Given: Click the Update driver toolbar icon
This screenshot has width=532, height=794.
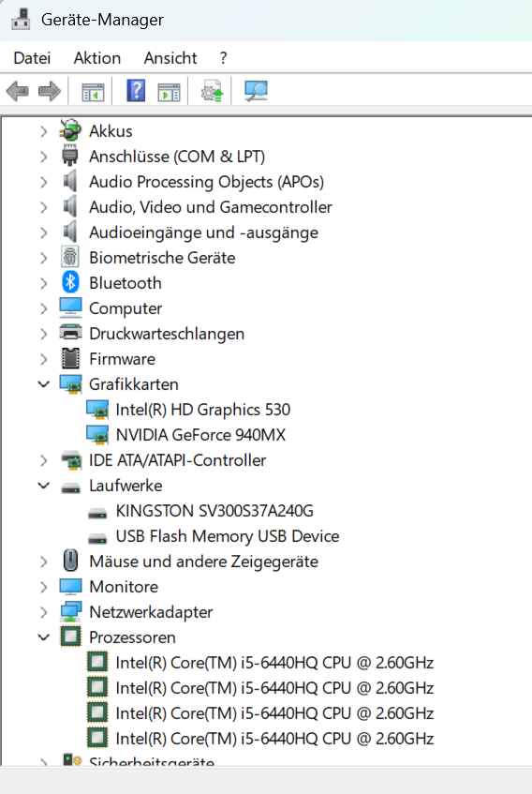Looking at the screenshot, I should pos(213,91).
